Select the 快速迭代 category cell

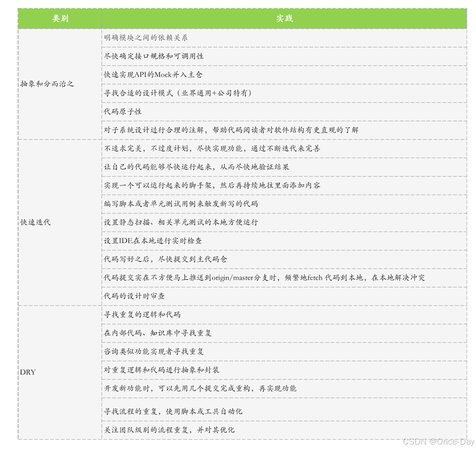60,222
